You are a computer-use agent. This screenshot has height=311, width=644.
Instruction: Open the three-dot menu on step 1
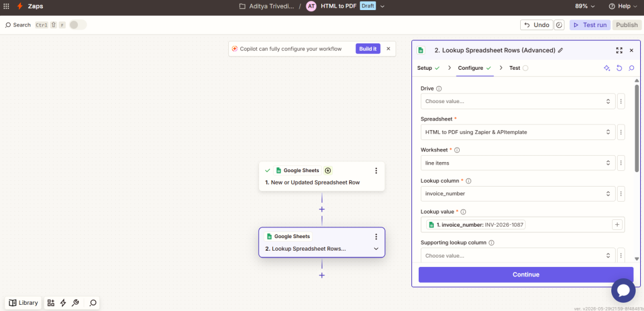coord(376,170)
